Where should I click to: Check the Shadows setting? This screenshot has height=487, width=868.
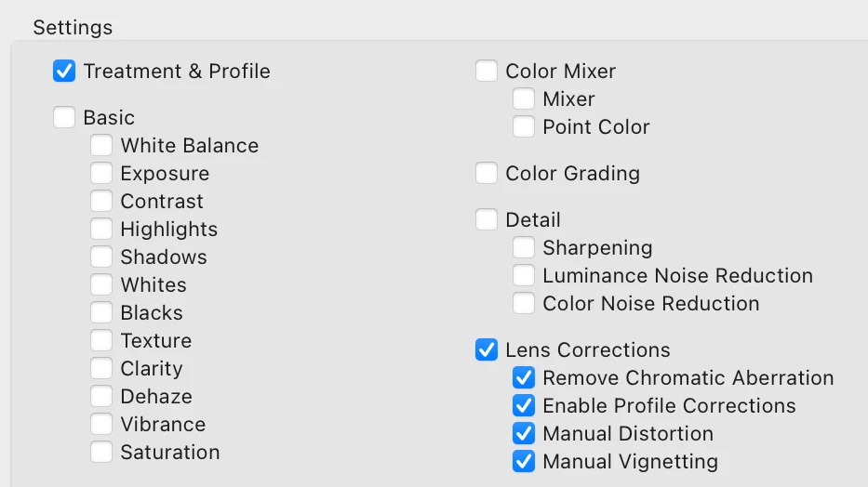(x=101, y=257)
